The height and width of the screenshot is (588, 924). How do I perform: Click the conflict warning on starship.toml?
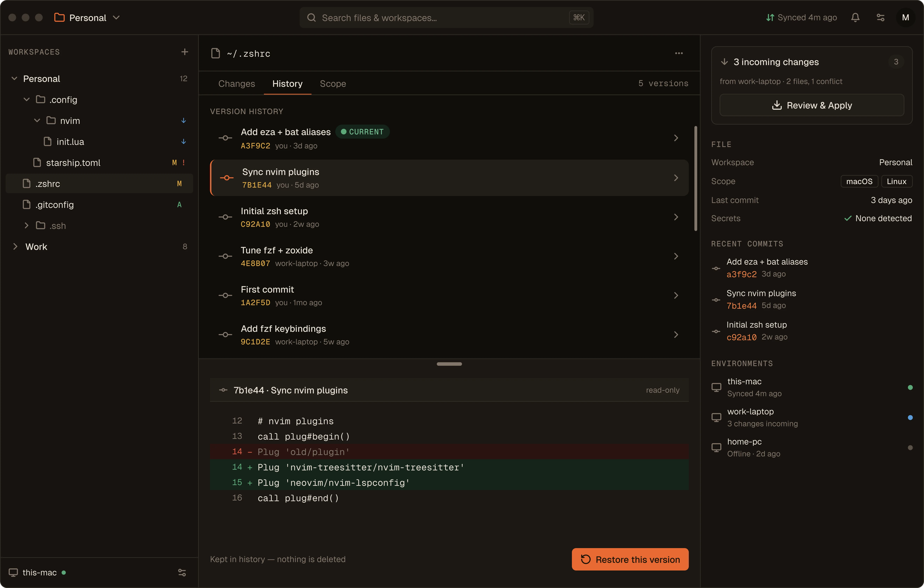(184, 163)
